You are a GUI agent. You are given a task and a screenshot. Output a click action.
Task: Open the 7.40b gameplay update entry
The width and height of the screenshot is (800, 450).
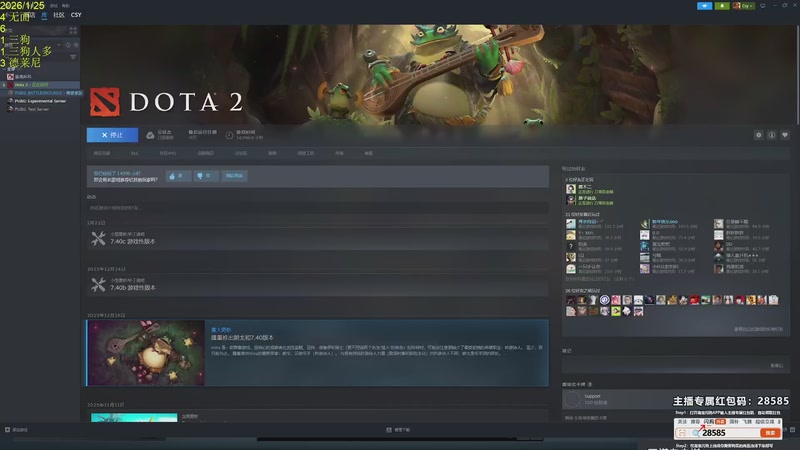(x=317, y=285)
